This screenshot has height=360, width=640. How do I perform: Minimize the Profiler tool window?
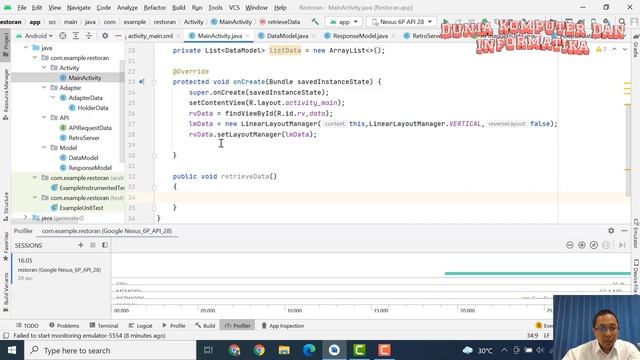coord(624,231)
